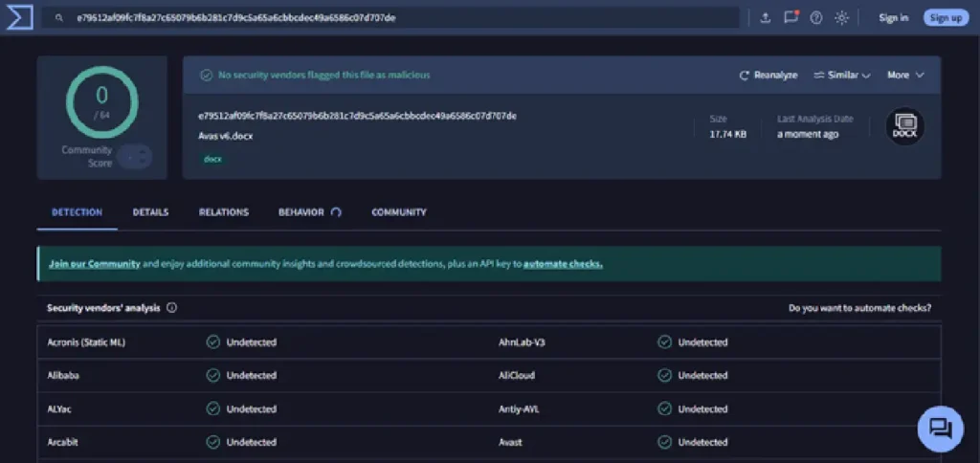Click the VirusTotal logo icon
The height and width of the screenshot is (463, 980).
coord(19,17)
